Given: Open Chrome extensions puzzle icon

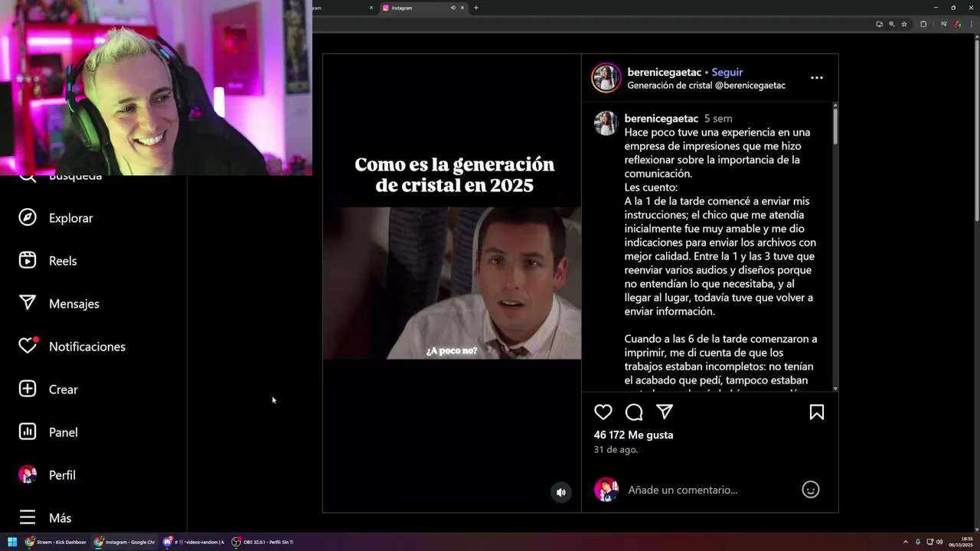Looking at the screenshot, I should pyautogui.click(x=923, y=24).
